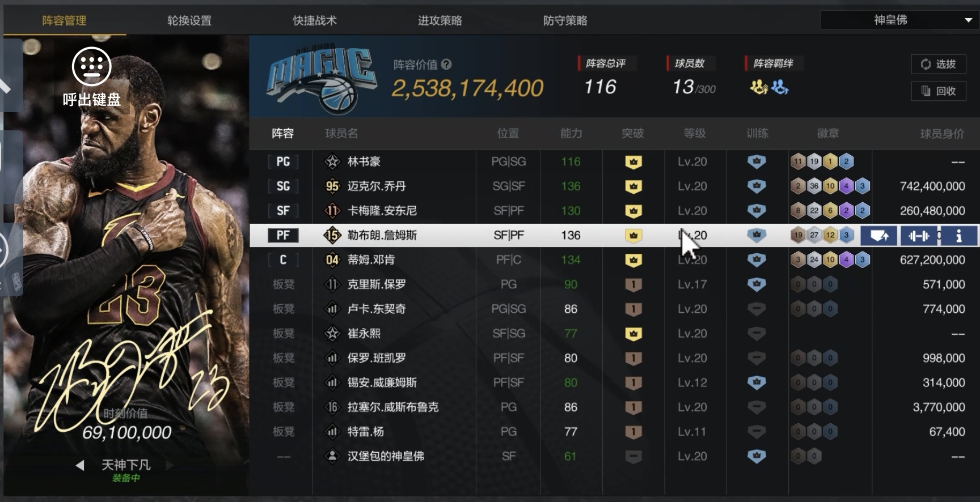This screenshot has width=980, height=502.
Task: Open the 进攻策略 tab
Action: tap(440, 20)
